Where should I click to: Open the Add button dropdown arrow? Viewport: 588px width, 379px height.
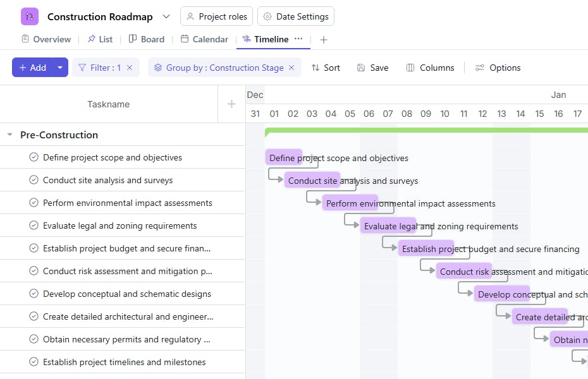[60, 68]
